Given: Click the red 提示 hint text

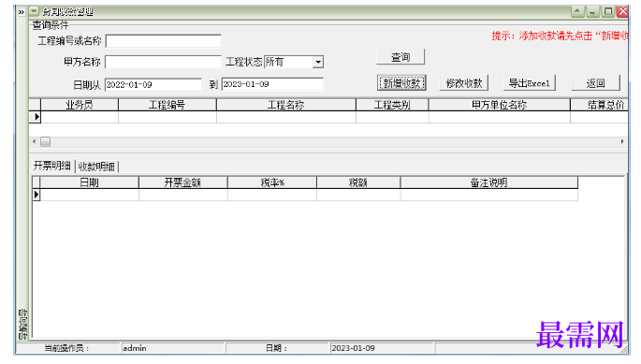Looking at the screenshot, I should coord(561,36).
